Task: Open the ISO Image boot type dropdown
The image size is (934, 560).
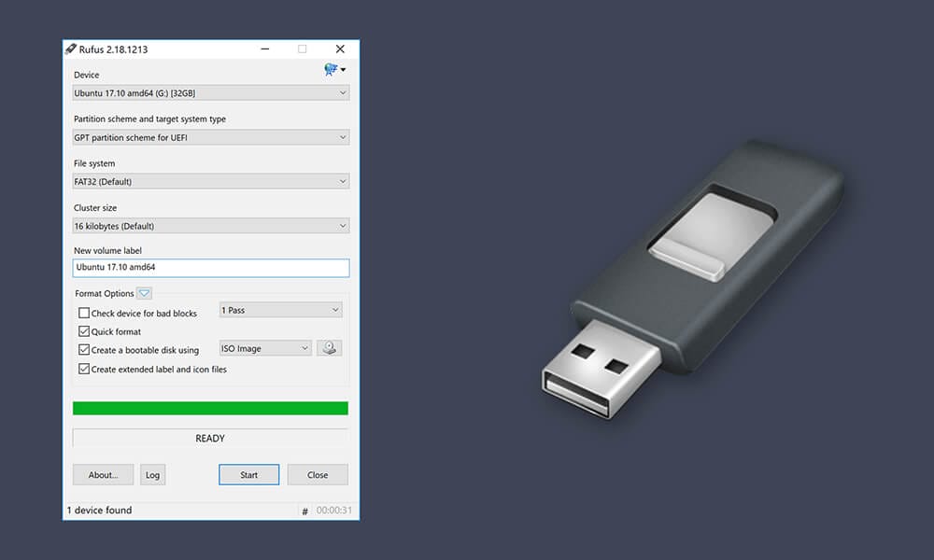Action: point(265,346)
